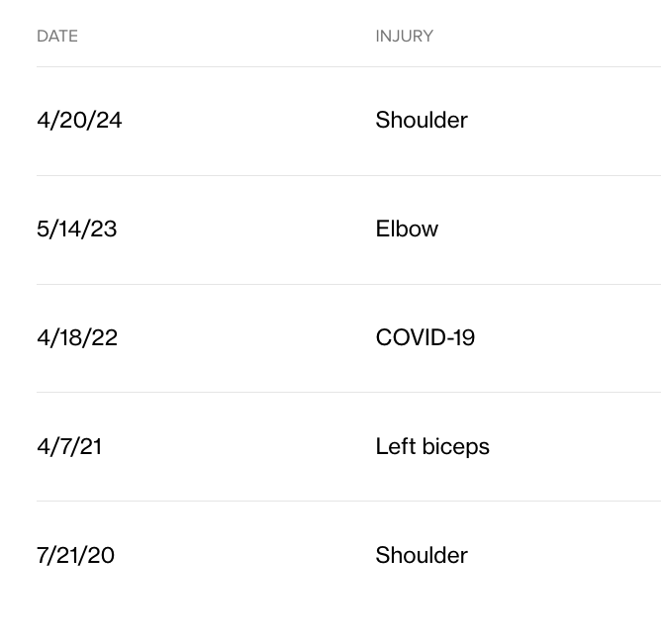
Task: Click the Shoulder injury dated 7/21/20
Action: tap(421, 556)
